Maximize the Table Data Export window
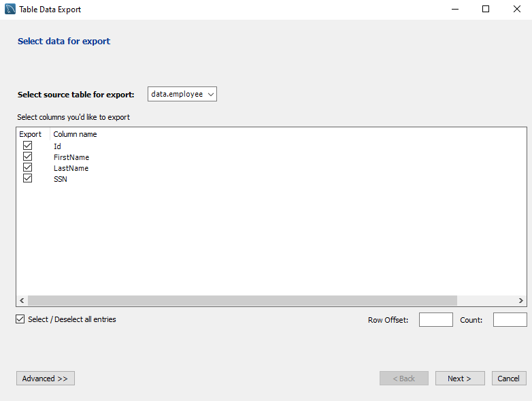The height and width of the screenshot is (401, 532). click(x=486, y=9)
